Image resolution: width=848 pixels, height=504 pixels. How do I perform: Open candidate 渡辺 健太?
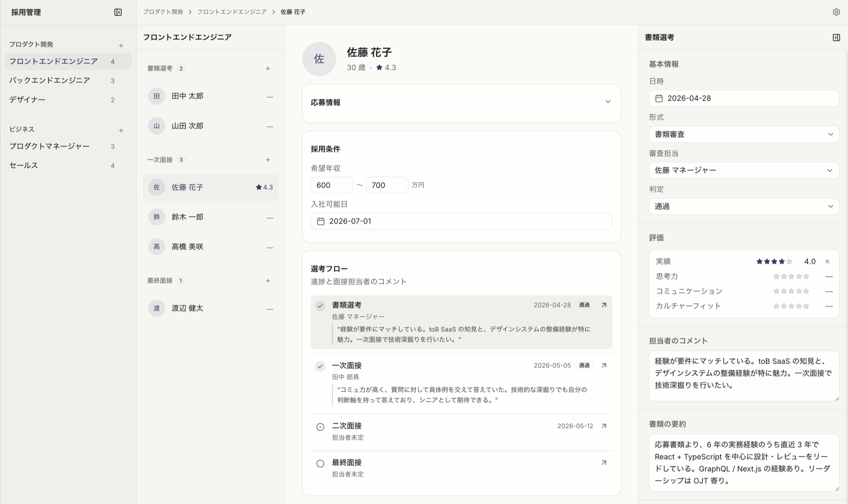[211, 308]
